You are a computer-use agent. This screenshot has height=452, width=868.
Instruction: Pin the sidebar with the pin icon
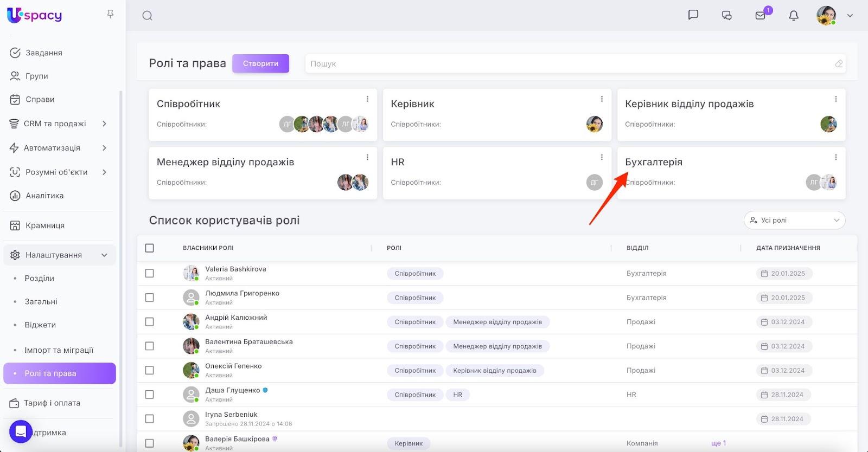tap(110, 14)
